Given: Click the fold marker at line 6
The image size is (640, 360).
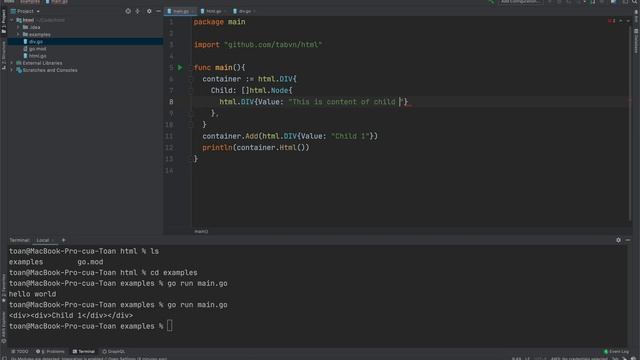Looking at the screenshot, I should [x=190, y=79].
